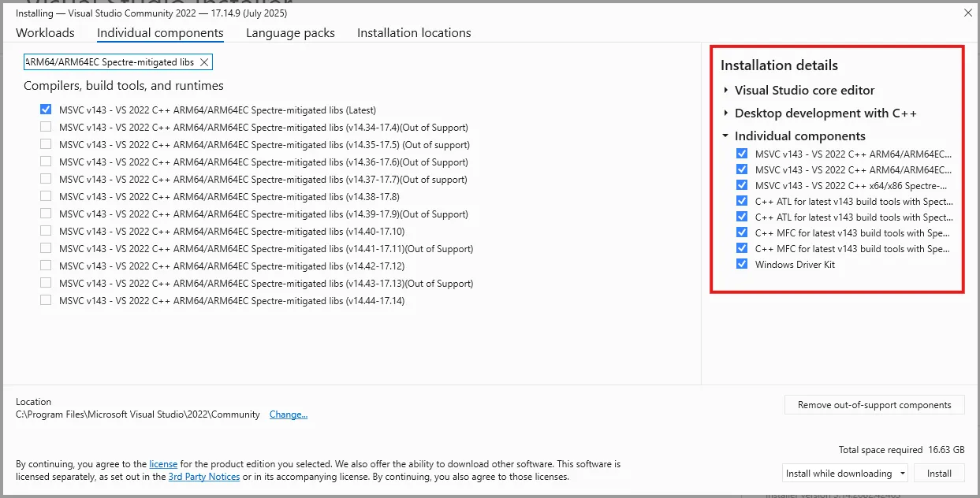
Task: Switch to the Workloads tab
Action: (45, 33)
